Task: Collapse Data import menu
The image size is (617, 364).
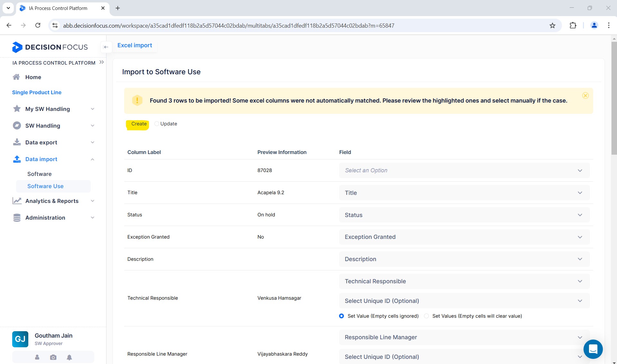Action: tap(92, 159)
